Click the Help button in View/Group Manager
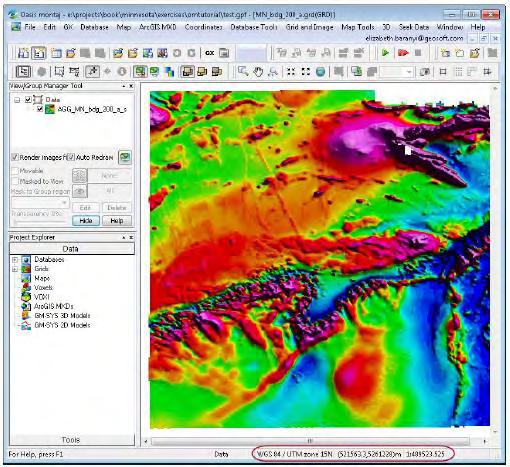This screenshot has width=510, height=467. [117, 220]
